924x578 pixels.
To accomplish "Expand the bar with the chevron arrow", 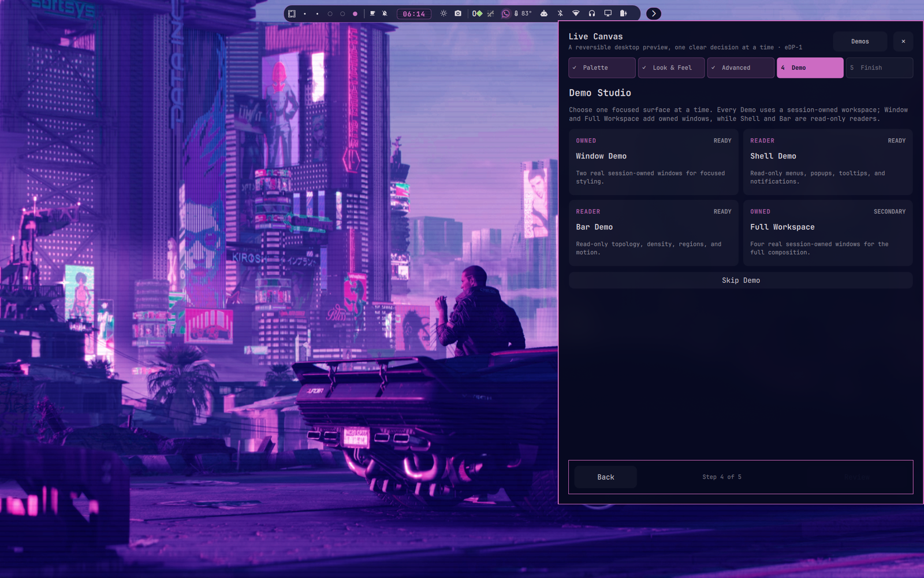I will (x=654, y=13).
